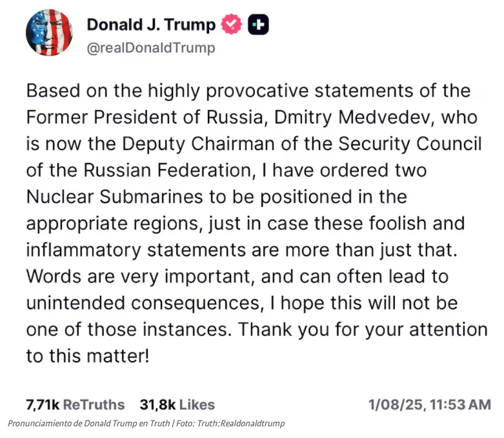Click the 'unintended consequences' phrase

click(143, 304)
